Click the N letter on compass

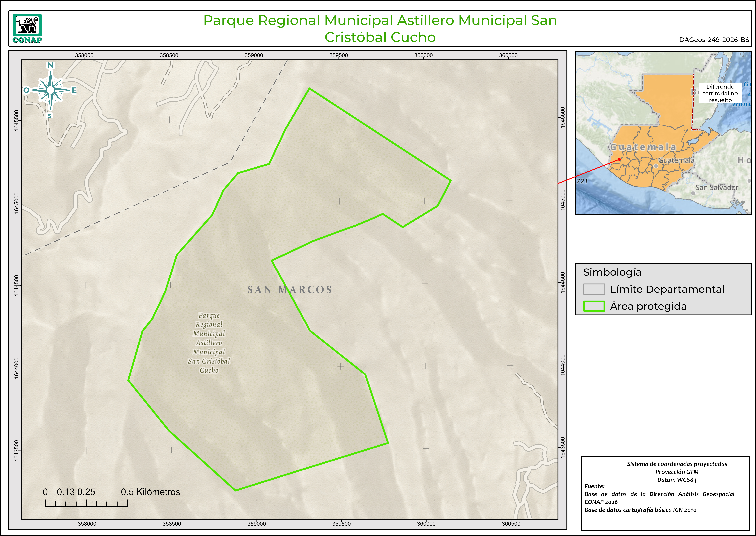[x=50, y=65]
